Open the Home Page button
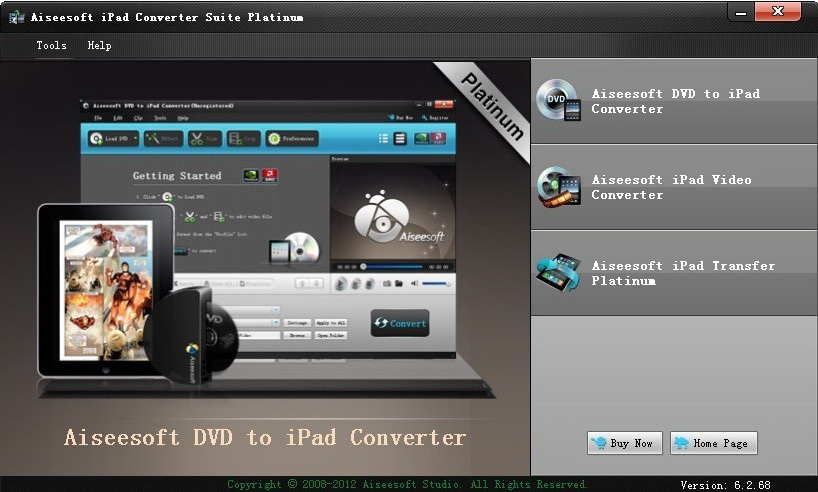The image size is (818, 492). click(x=714, y=443)
